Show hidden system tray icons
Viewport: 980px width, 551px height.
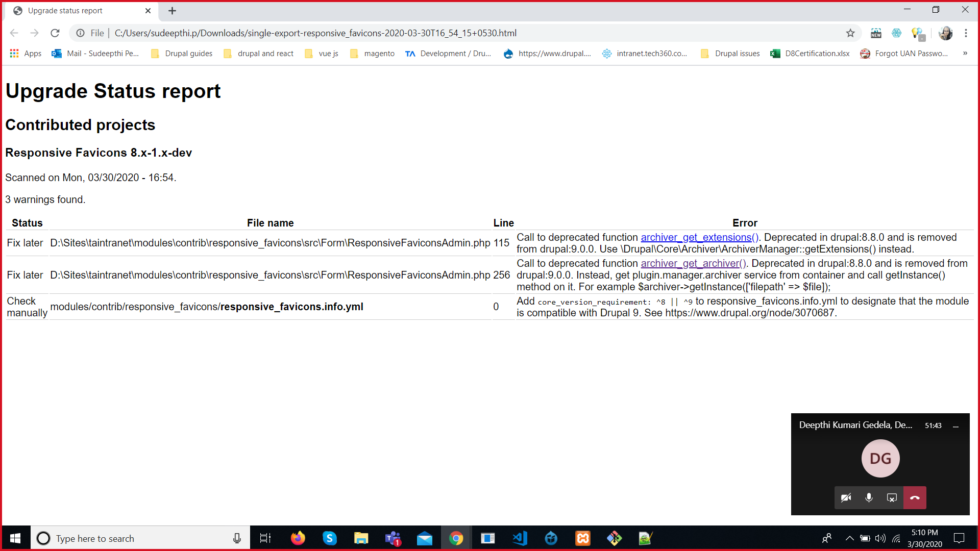point(849,538)
